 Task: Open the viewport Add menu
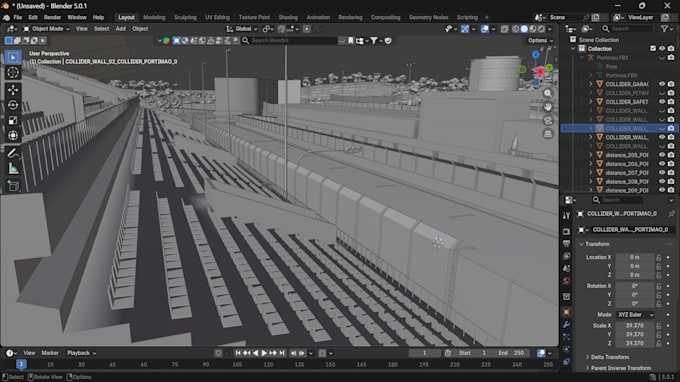pyautogui.click(x=121, y=29)
